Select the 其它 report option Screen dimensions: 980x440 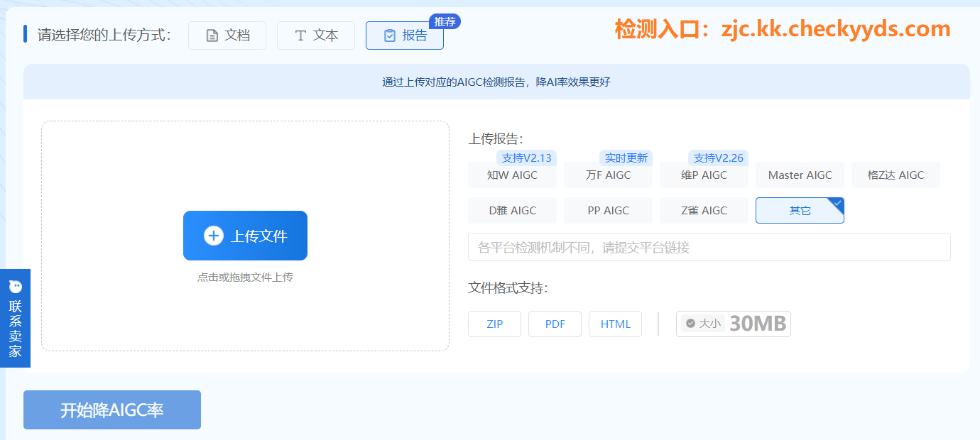pyautogui.click(x=800, y=211)
